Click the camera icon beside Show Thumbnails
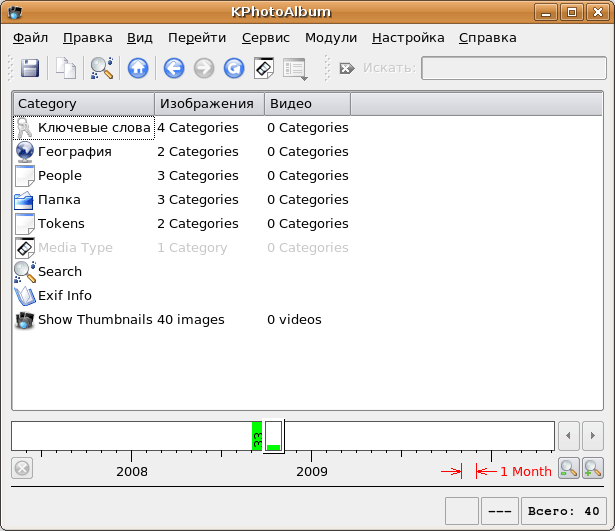615x531 pixels. [x=25, y=320]
